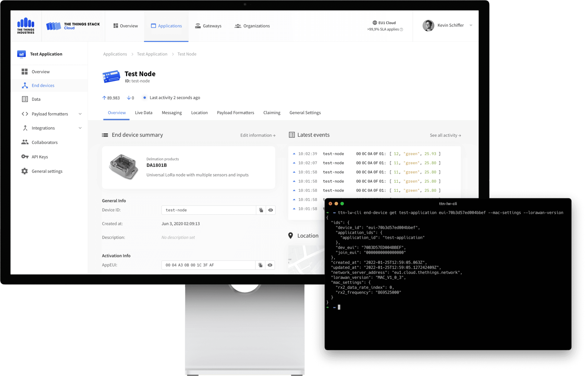
Task: Open Kevin Schiffer user dropdown arrow
Action: (471, 25)
